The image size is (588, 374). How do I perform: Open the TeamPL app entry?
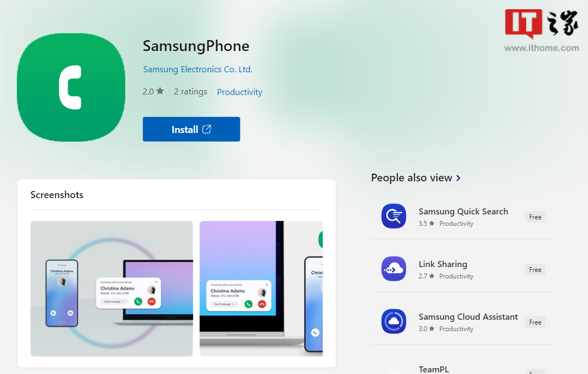tap(433, 370)
